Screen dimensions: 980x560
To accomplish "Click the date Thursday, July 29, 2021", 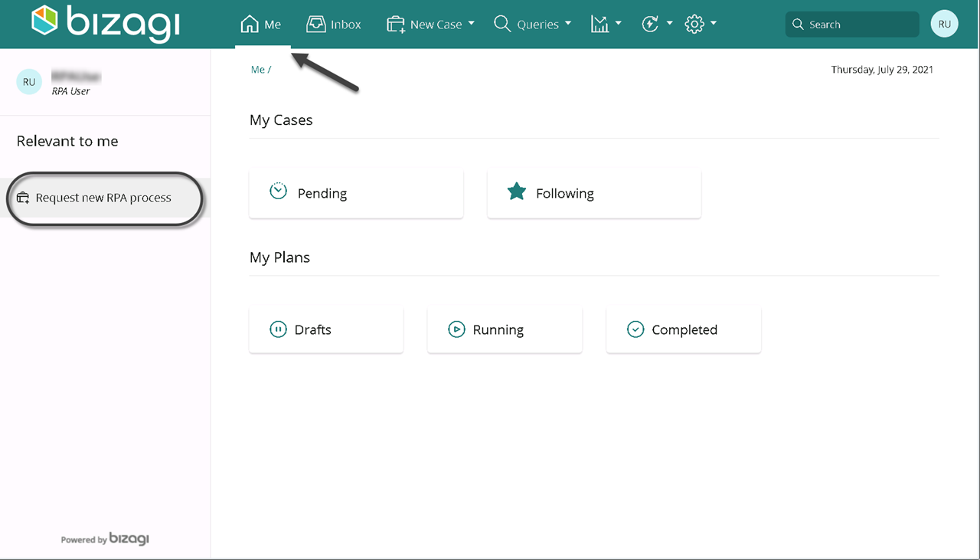I will (x=882, y=70).
